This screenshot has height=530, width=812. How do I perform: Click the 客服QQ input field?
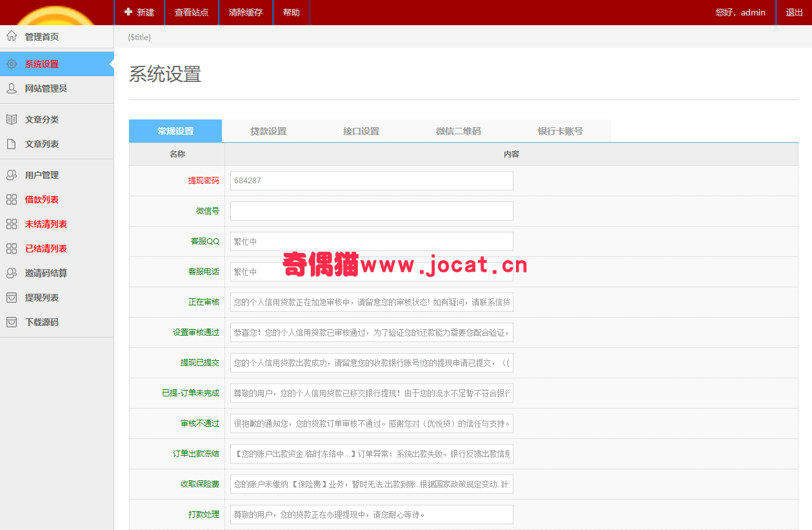click(371, 241)
